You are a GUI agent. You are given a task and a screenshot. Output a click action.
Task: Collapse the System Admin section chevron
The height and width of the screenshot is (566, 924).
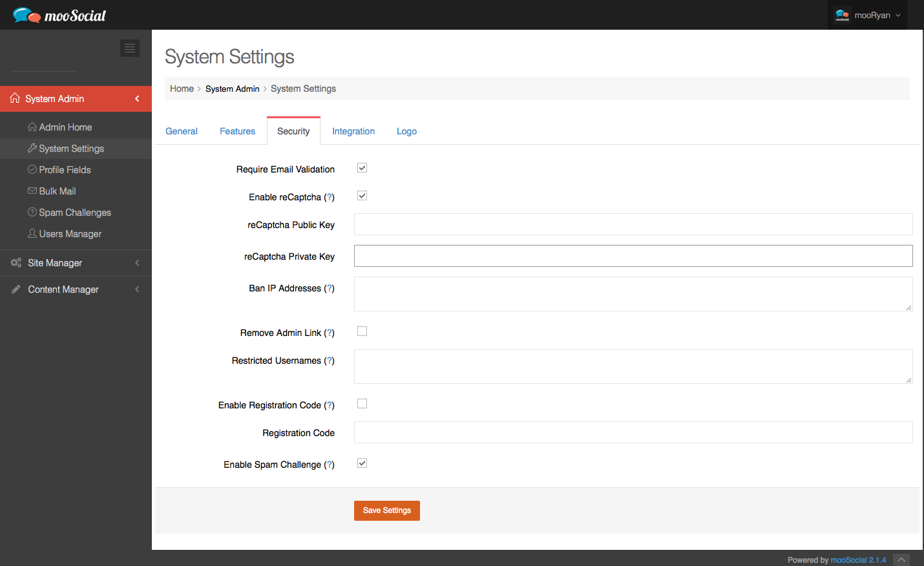tap(137, 99)
